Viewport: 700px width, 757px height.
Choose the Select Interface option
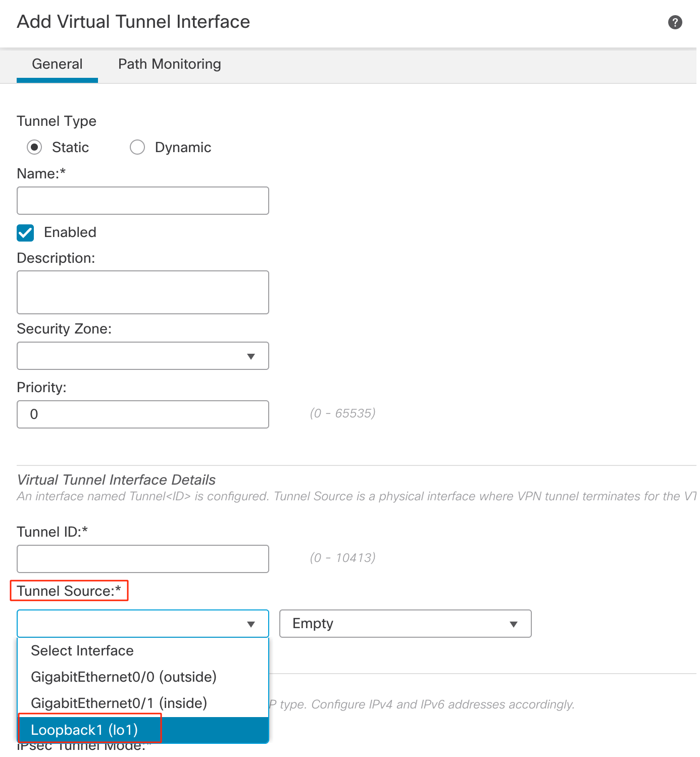(82, 651)
